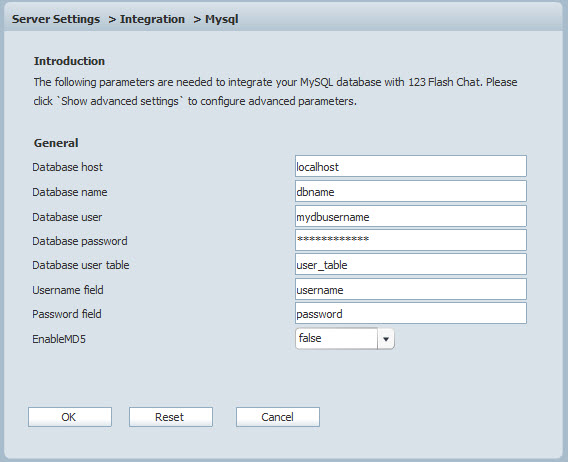Click the Reset button
The image size is (568, 462).
click(x=171, y=417)
